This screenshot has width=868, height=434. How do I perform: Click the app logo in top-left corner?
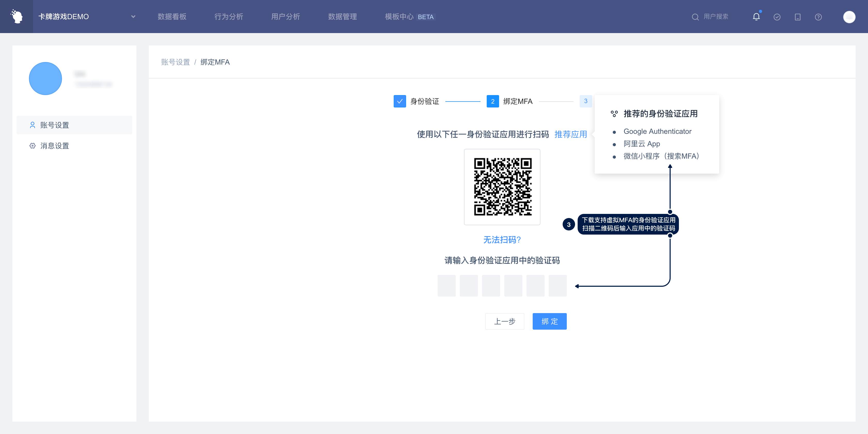tap(17, 17)
